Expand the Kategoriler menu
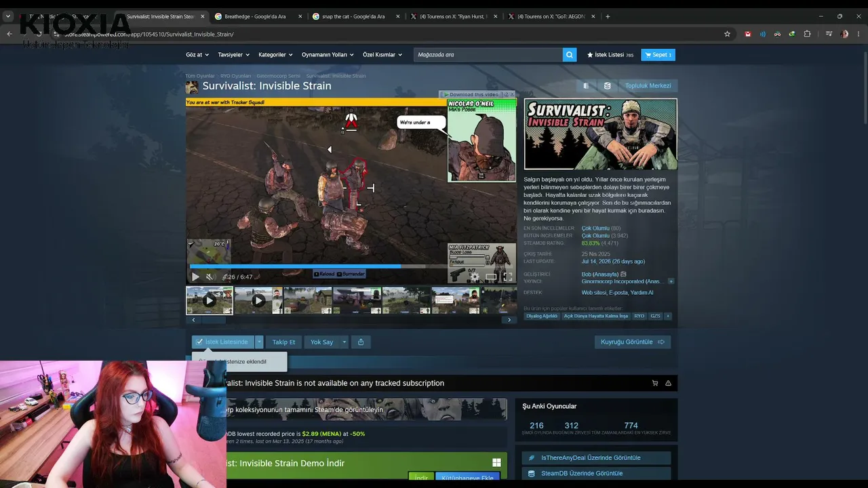The image size is (868, 488). click(x=276, y=55)
